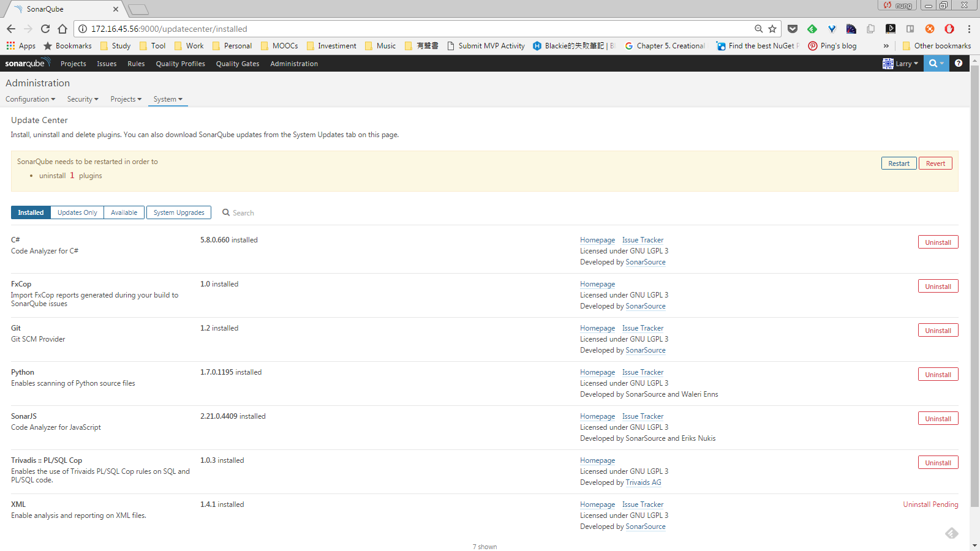Uninstall the SonarJS plugin
Image resolution: width=980 pixels, height=551 pixels.
[x=938, y=419]
